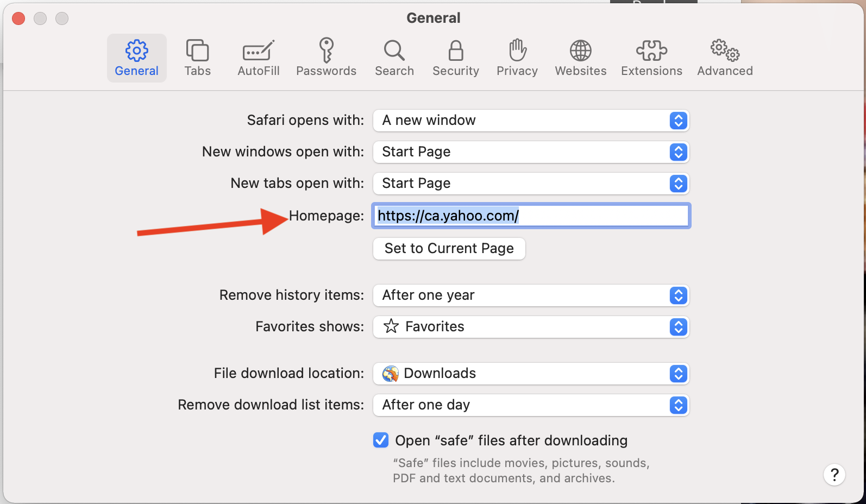Image resolution: width=866 pixels, height=504 pixels.
Task: Expand the Safari opens with dropdown
Action: pos(531,121)
